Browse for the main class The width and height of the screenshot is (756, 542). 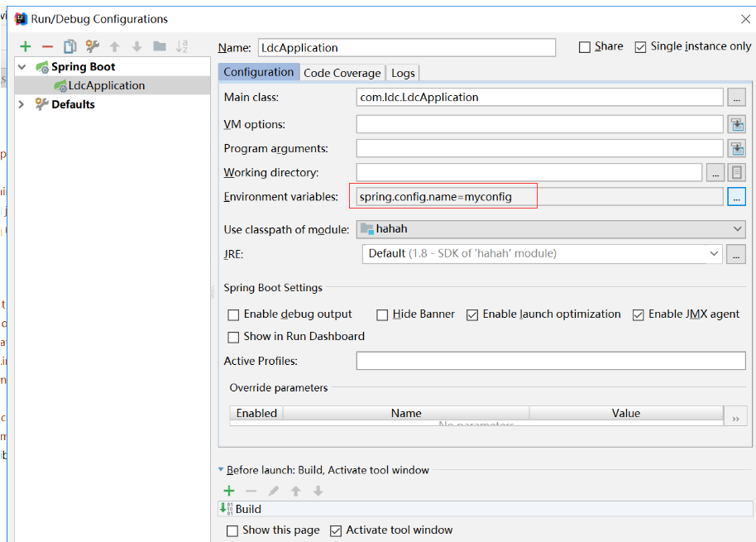736,98
